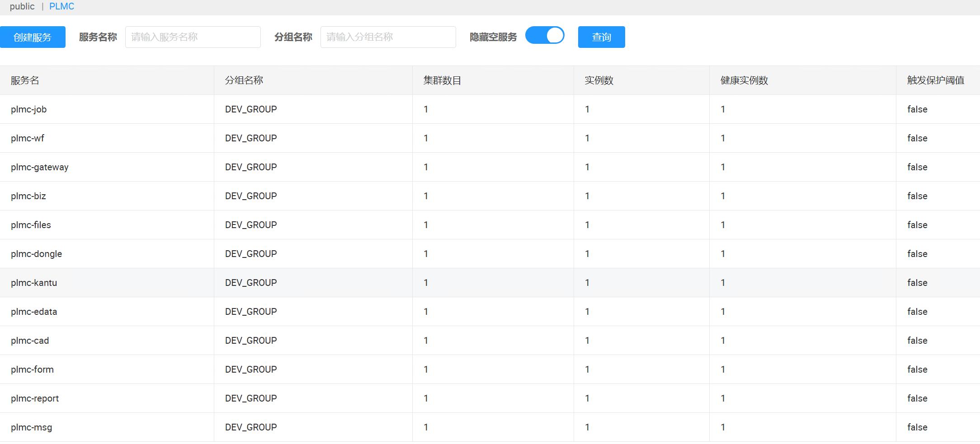Focus the 分组名称 input field

pyautogui.click(x=388, y=37)
